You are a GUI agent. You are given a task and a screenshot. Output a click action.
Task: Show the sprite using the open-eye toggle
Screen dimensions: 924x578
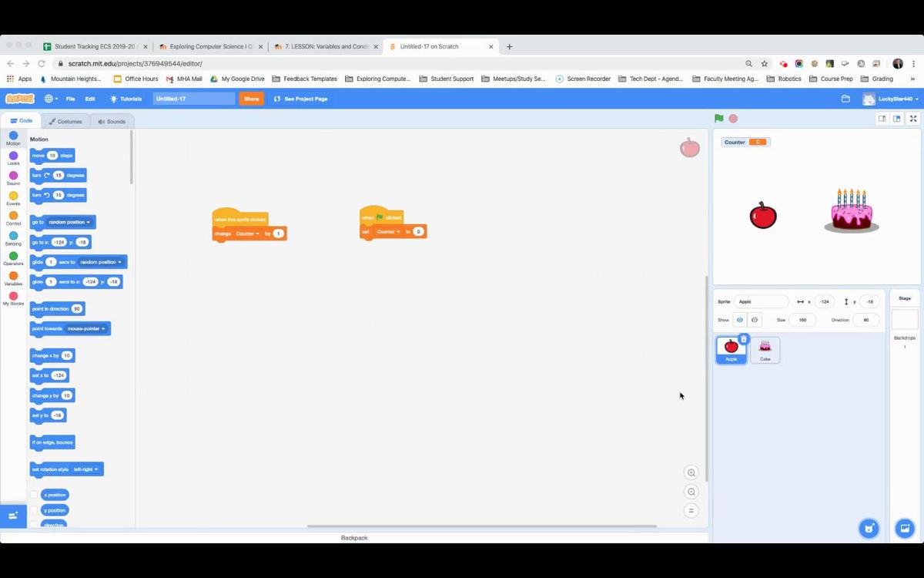coord(740,320)
